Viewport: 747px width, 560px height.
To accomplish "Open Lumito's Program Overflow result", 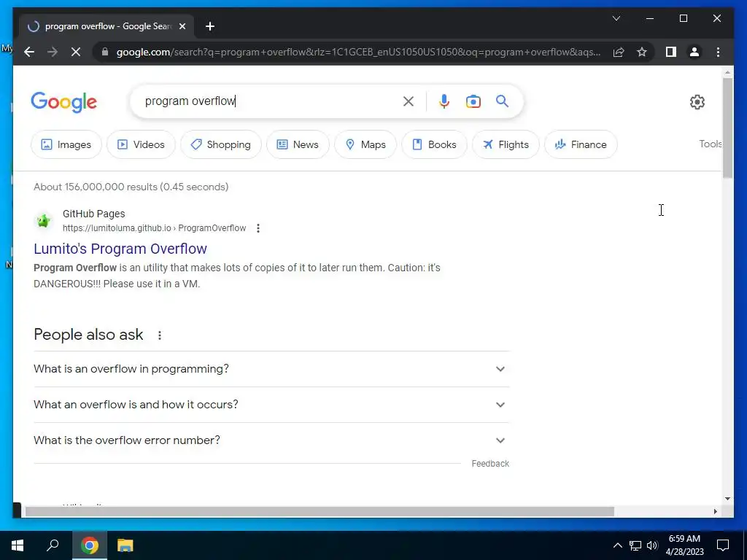I will point(120,249).
